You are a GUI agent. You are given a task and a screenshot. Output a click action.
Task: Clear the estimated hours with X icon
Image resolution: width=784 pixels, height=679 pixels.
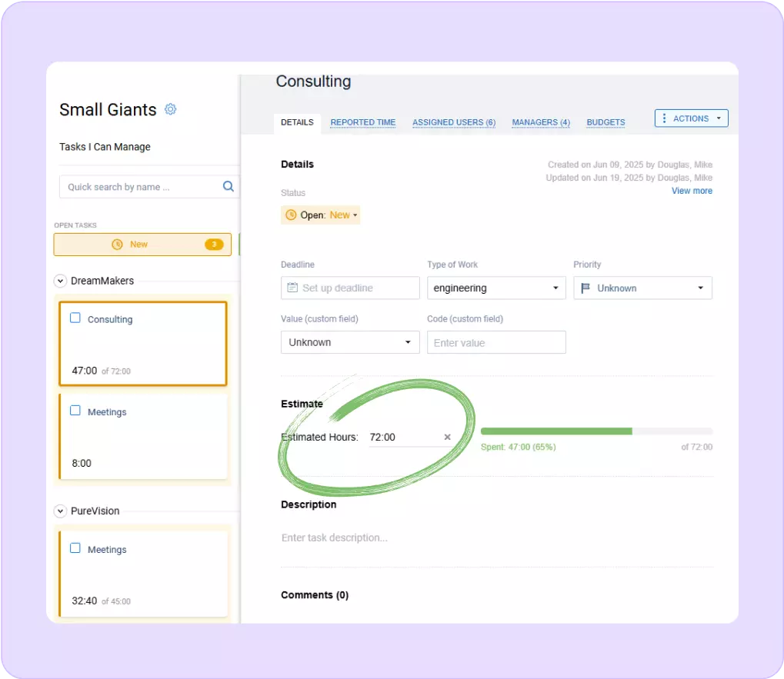tap(447, 438)
